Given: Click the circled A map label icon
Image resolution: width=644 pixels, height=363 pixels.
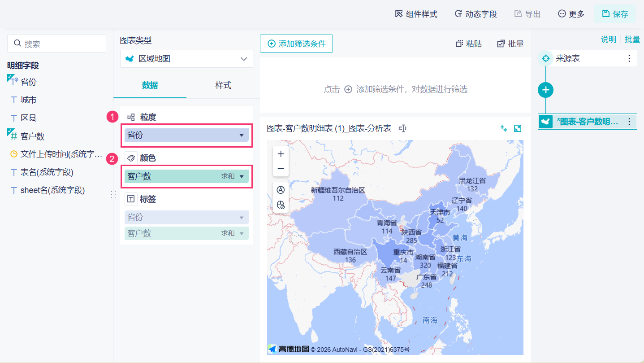Looking at the screenshot, I should 281,190.
